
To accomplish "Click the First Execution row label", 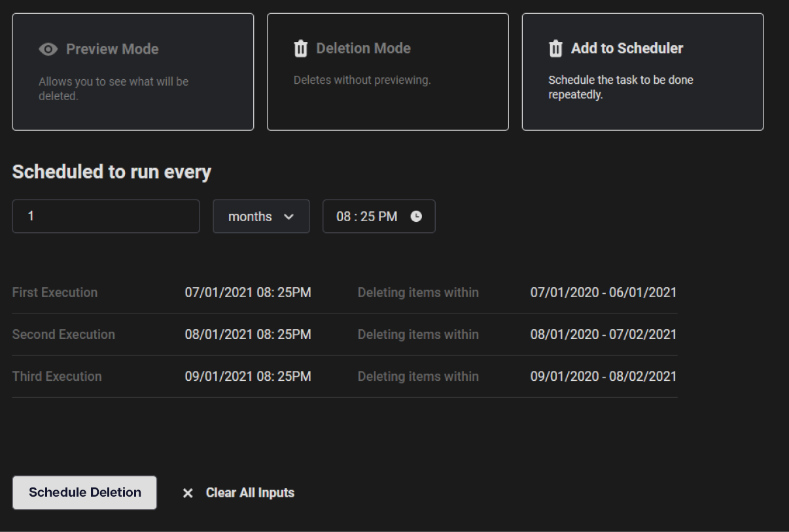I will point(55,293).
